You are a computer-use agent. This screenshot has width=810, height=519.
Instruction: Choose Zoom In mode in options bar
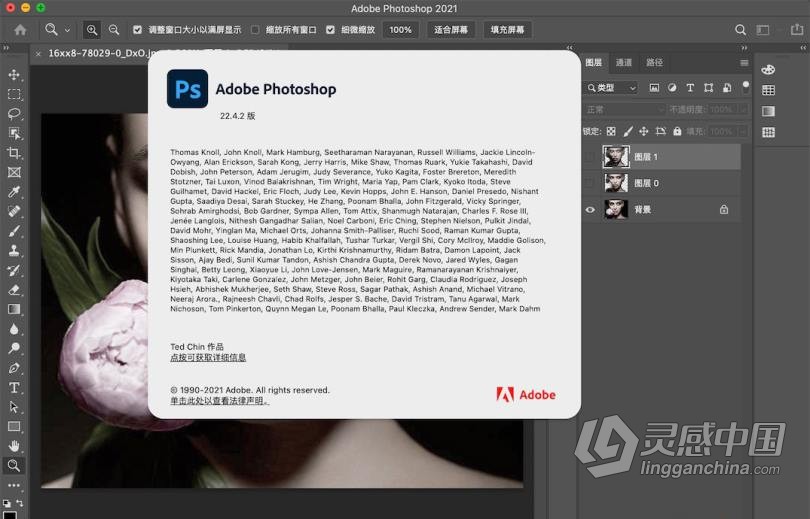pyautogui.click(x=91, y=30)
